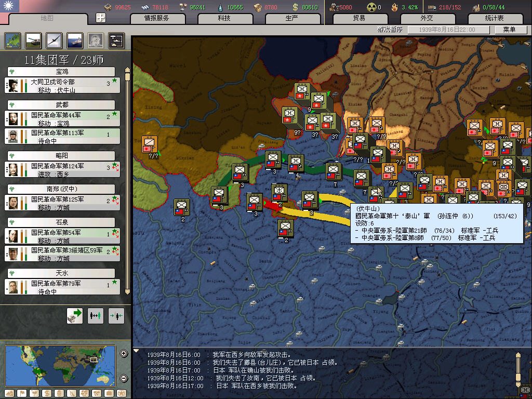Image resolution: width=532 pixels, height=399 pixels.
Task: Click the energy resource icon showing 99625
Action: point(108,7)
